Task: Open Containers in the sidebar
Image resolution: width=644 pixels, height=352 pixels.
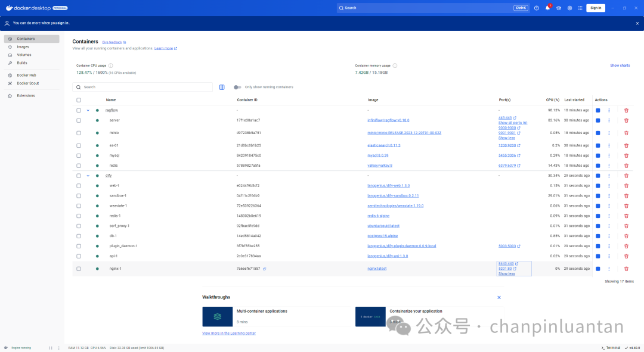Action: pos(32,39)
